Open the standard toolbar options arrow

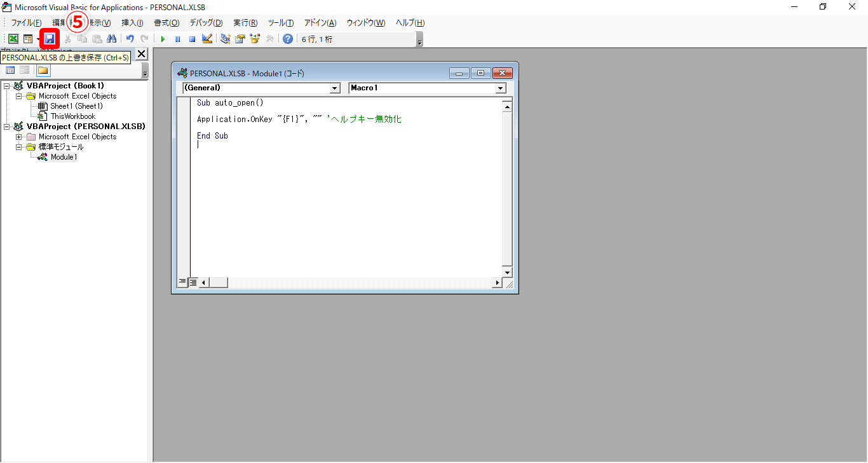coord(419,40)
